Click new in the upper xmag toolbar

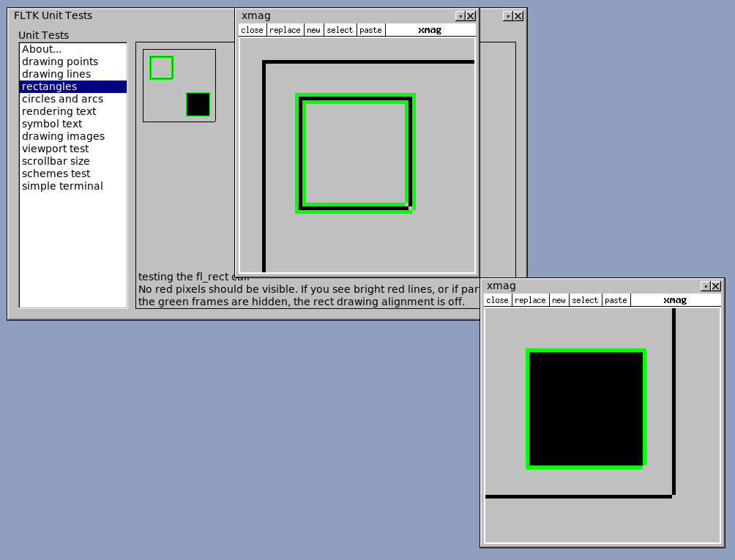point(313,30)
